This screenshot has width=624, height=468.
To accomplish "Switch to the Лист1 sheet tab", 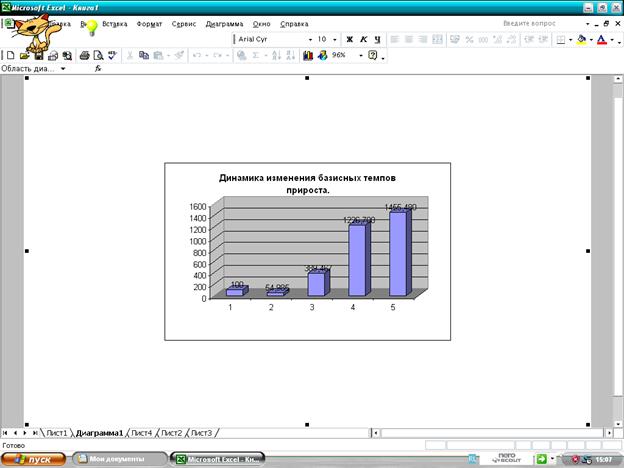I will [x=56, y=433].
